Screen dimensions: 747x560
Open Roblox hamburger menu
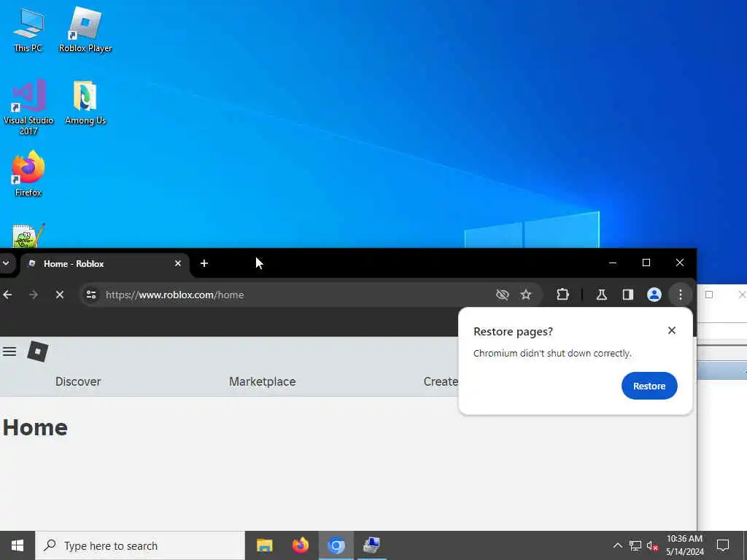(x=9, y=352)
